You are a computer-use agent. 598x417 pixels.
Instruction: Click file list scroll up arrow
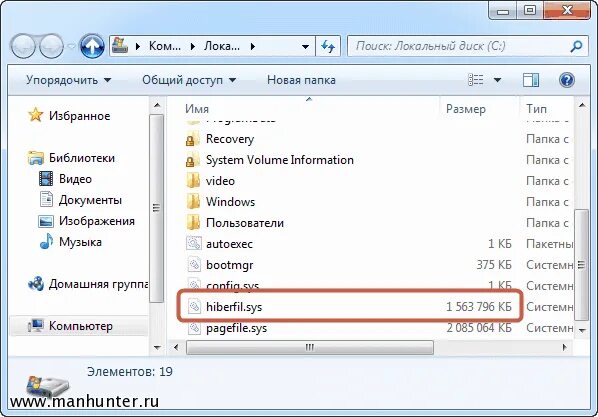(582, 105)
